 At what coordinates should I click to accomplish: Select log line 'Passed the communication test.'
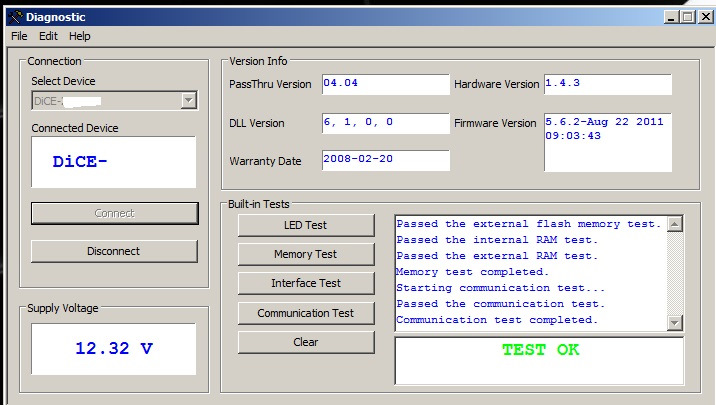[500, 304]
